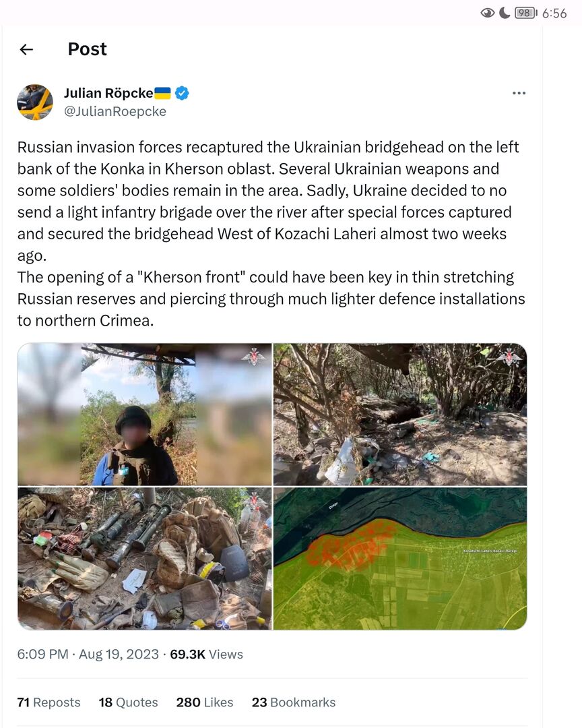Tap the back arrow icon
582x728 pixels.
pyautogui.click(x=26, y=49)
